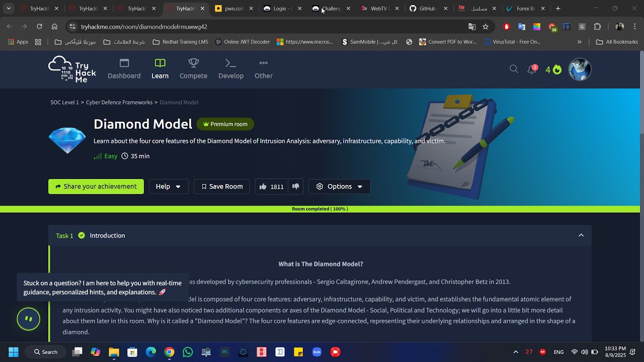Bookmark this page with the star icon

click(x=486, y=27)
